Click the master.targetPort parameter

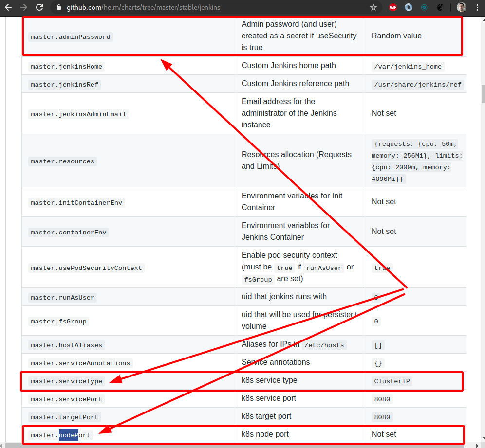tap(65, 417)
